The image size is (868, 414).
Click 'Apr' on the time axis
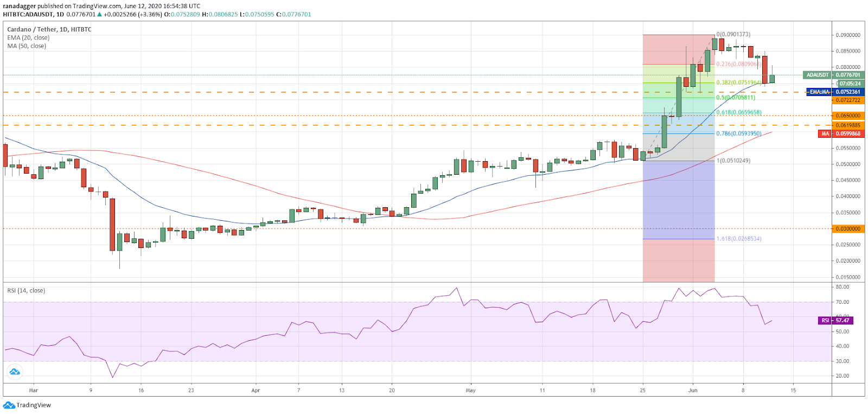point(256,391)
